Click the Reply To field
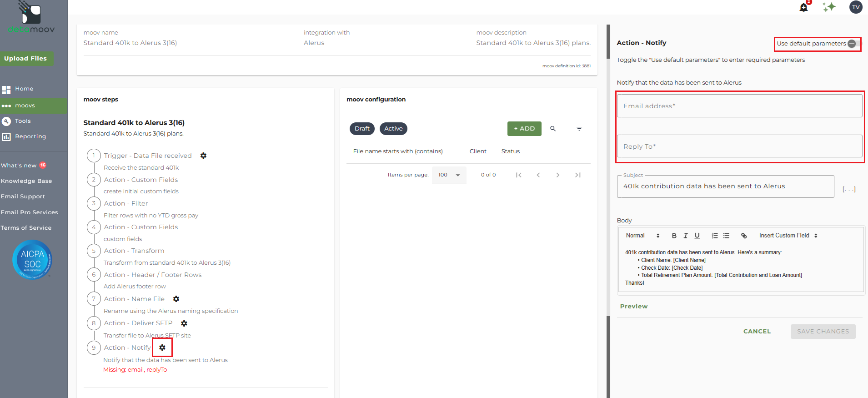This screenshot has width=868, height=398. coord(739,146)
